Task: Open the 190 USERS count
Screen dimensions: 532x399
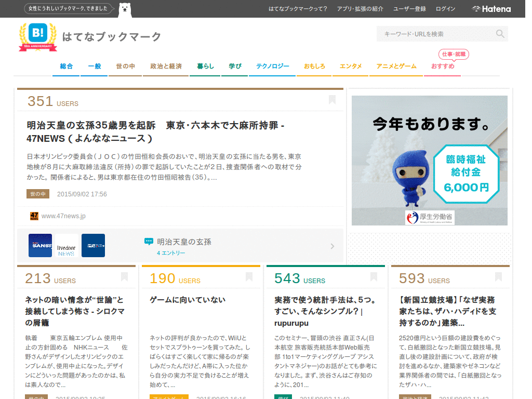Action: point(175,278)
